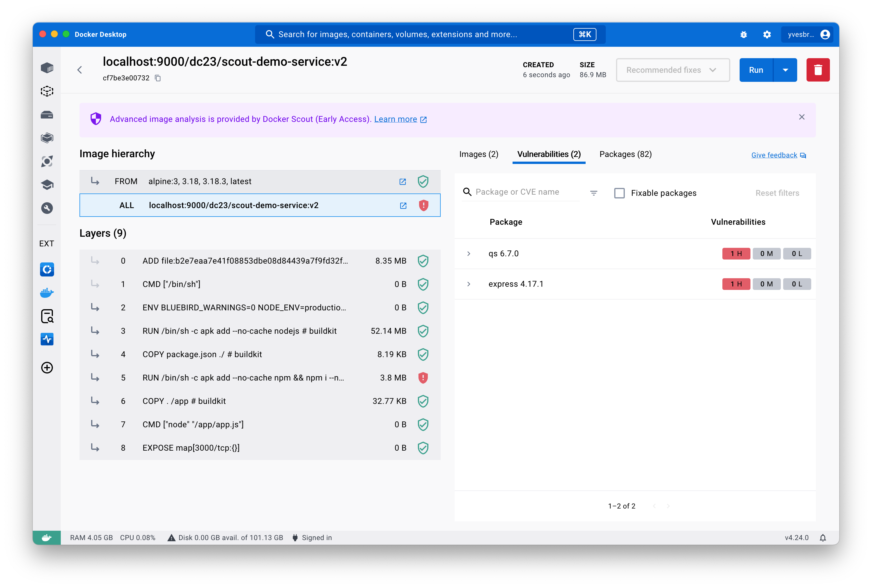Select layer 1 CMD ["/bin/sh"]

(x=260, y=284)
